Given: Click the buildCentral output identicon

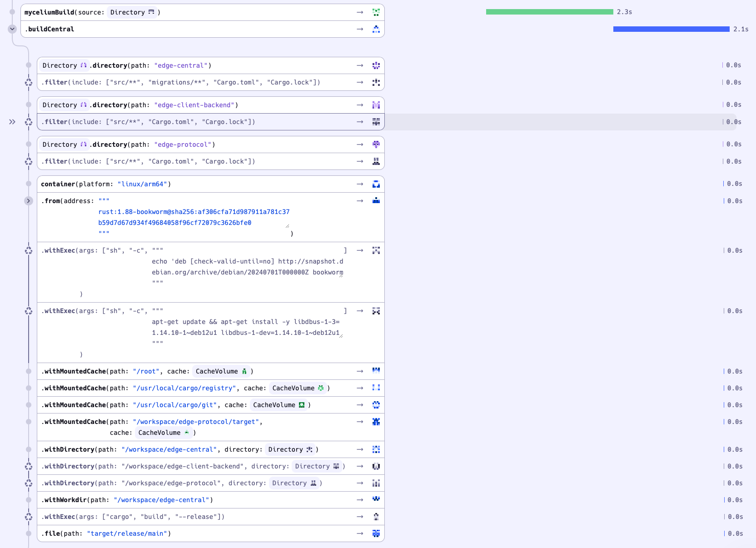Looking at the screenshot, I should click(376, 29).
